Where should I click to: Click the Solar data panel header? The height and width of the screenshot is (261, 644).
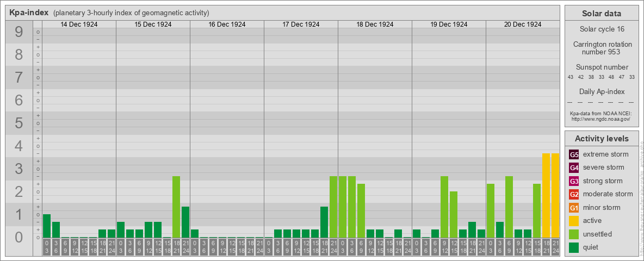click(601, 14)
